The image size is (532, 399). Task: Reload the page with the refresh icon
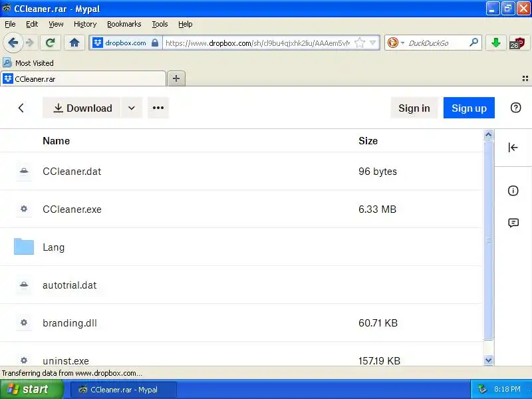coord(51,43)
